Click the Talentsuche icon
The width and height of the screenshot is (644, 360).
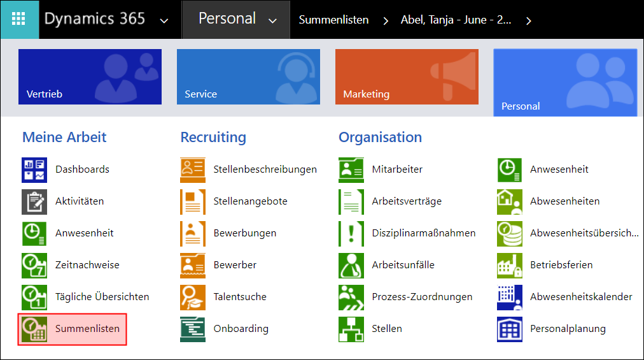[x=193, y=297]
